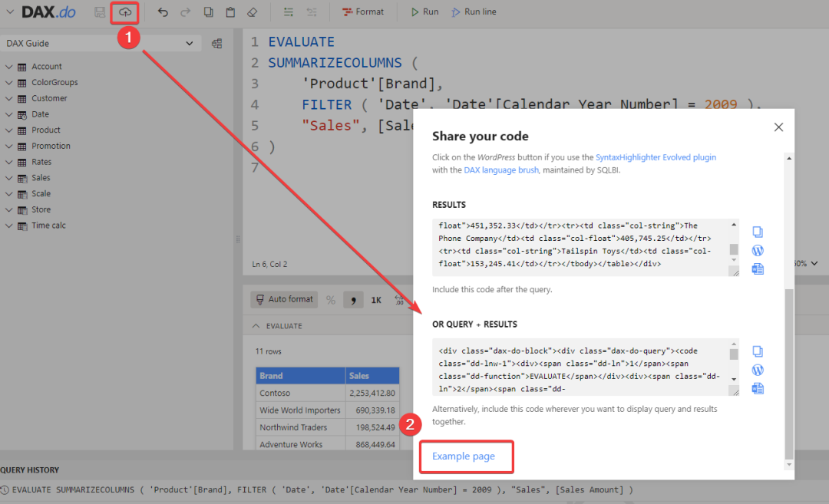Viewport: 829px width, 504px height.
Task: Run the DAX query
Action: coord(425,12)
